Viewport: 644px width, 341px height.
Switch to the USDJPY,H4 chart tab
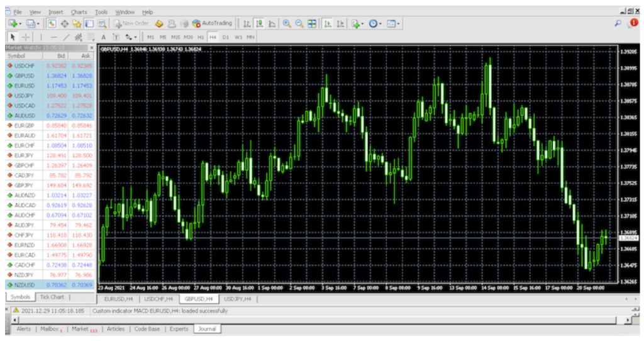(x=237, y=299)
